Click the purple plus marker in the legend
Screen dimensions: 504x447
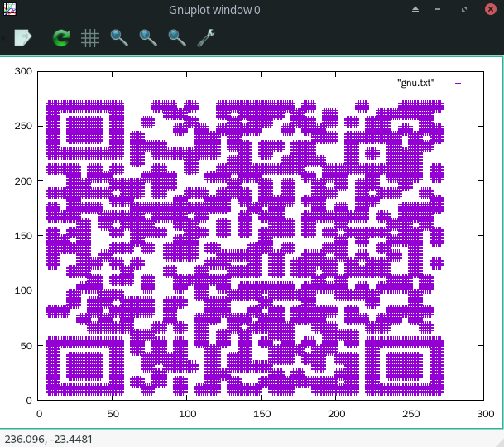point(458,84)
